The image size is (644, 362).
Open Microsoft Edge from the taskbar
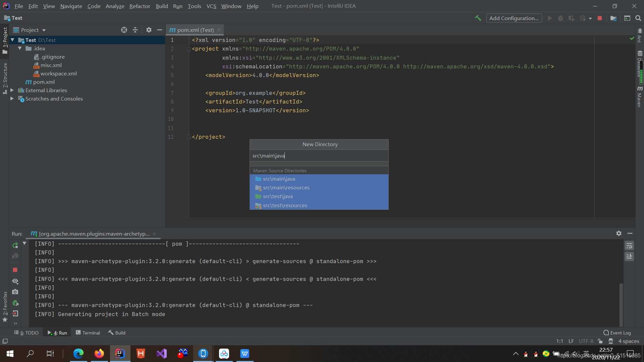pyautogui.click(x=78, y=353)
